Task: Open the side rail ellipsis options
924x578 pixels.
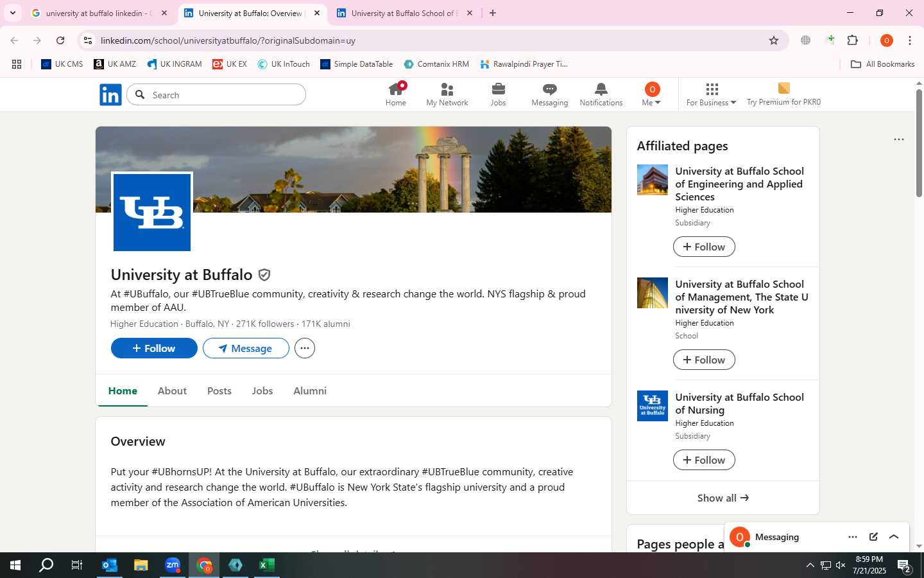Action: tap(899, 139)
